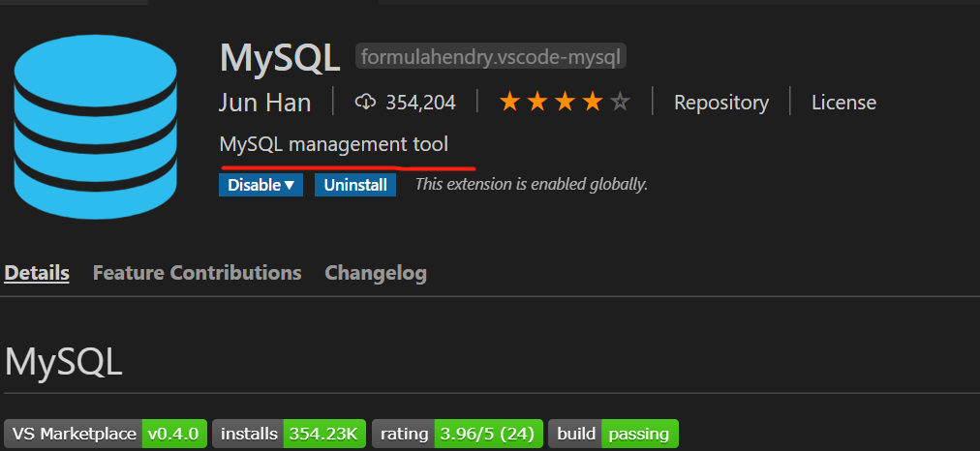Click the first orange rating star

coord(509,102)
